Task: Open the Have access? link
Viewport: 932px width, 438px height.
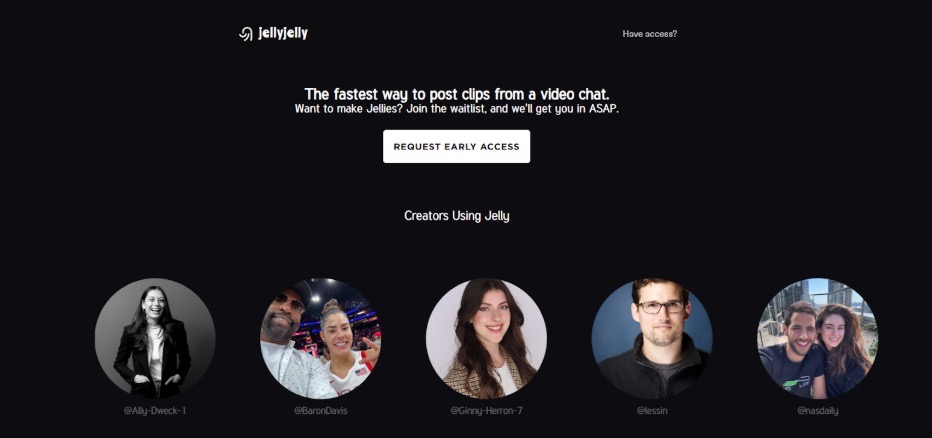Action: coord(650,34)
